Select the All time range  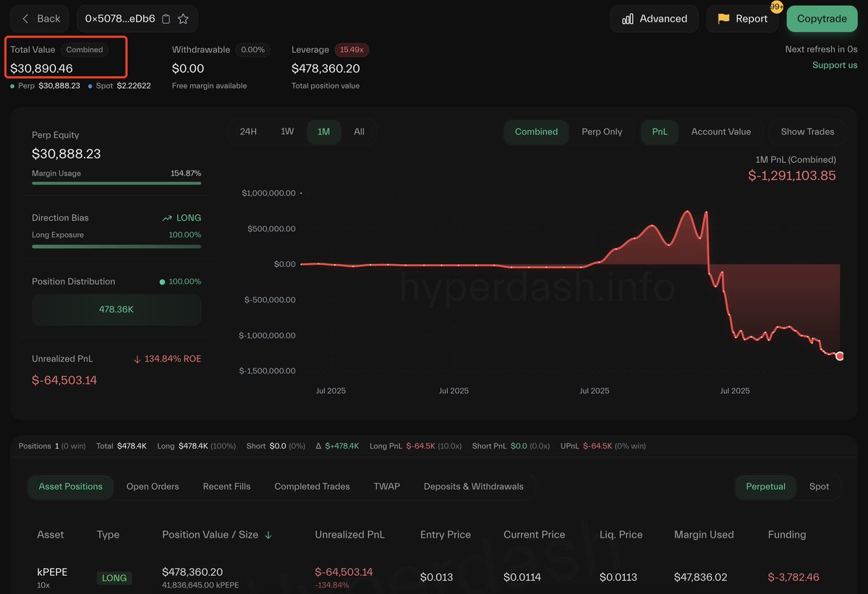(x=359, y=132)
